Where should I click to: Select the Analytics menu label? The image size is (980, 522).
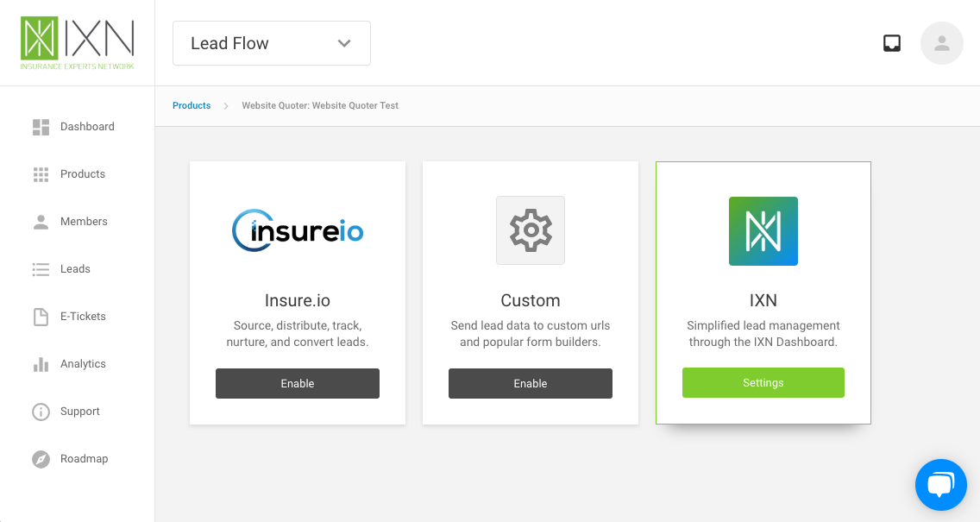tap(83, 364)
